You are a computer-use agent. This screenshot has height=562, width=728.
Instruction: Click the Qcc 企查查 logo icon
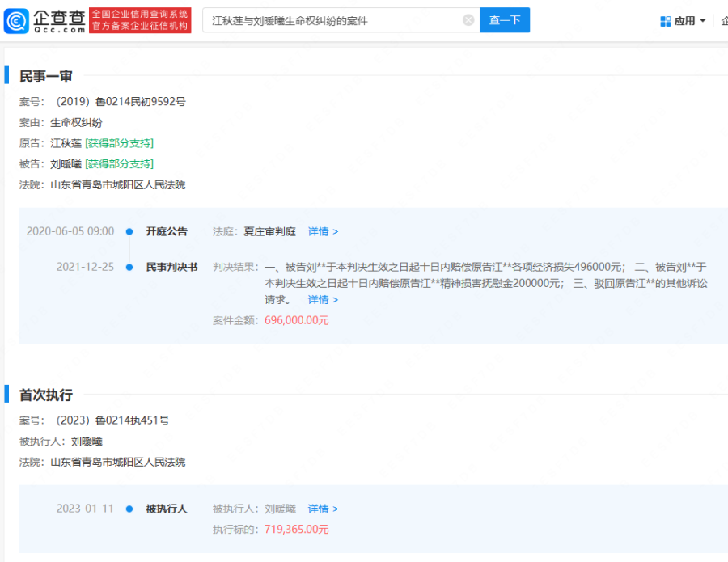[16, 21]
